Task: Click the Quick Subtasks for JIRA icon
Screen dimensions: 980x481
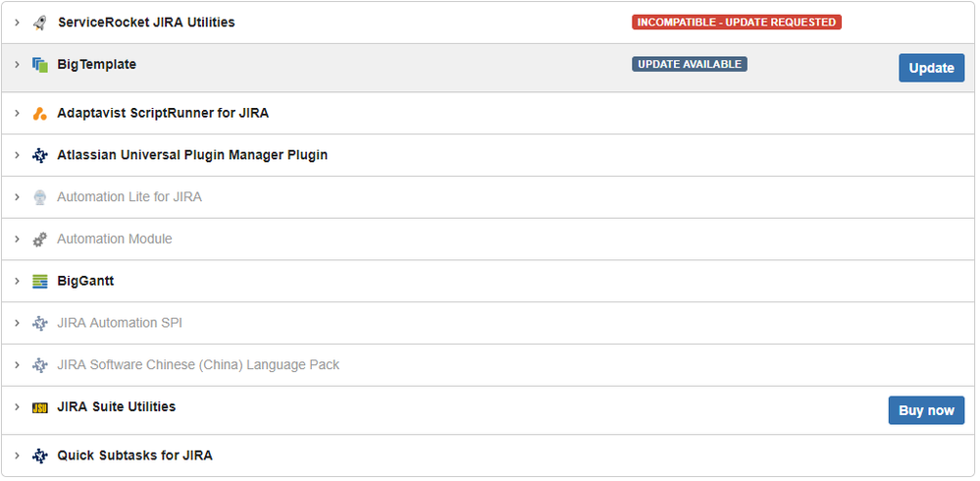Action: click(x=40, y=455)
